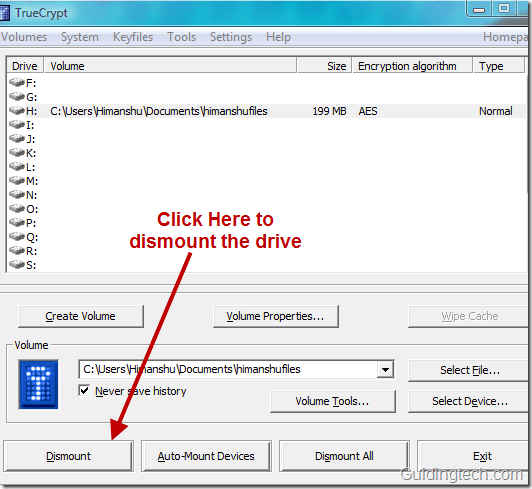Open the Help menu
This screenshot has height=489, width=532.
click(x=278, y=37)
